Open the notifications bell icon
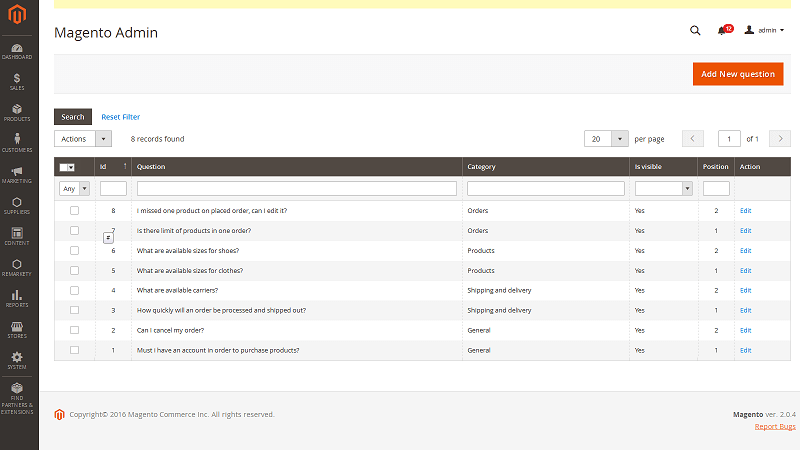This screenshot has height=450, width=800. (x=722, y=31)
